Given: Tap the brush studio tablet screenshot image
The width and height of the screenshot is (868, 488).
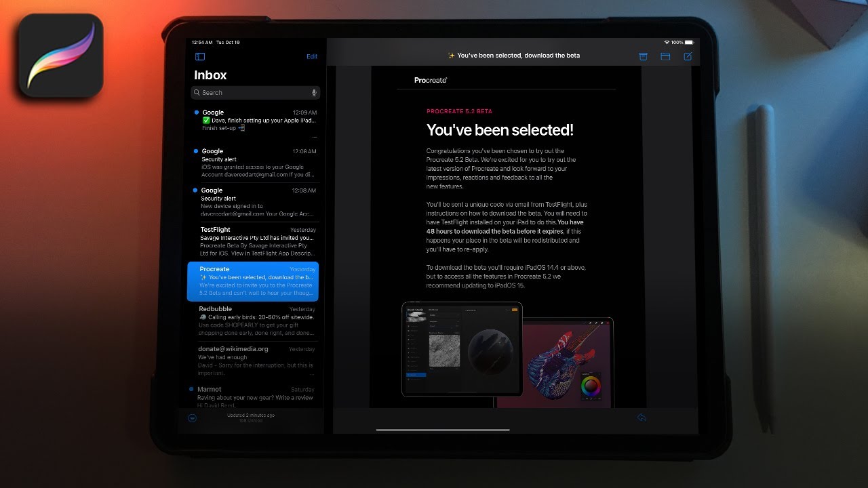Looking at the screenshot, I should point(462,349).
